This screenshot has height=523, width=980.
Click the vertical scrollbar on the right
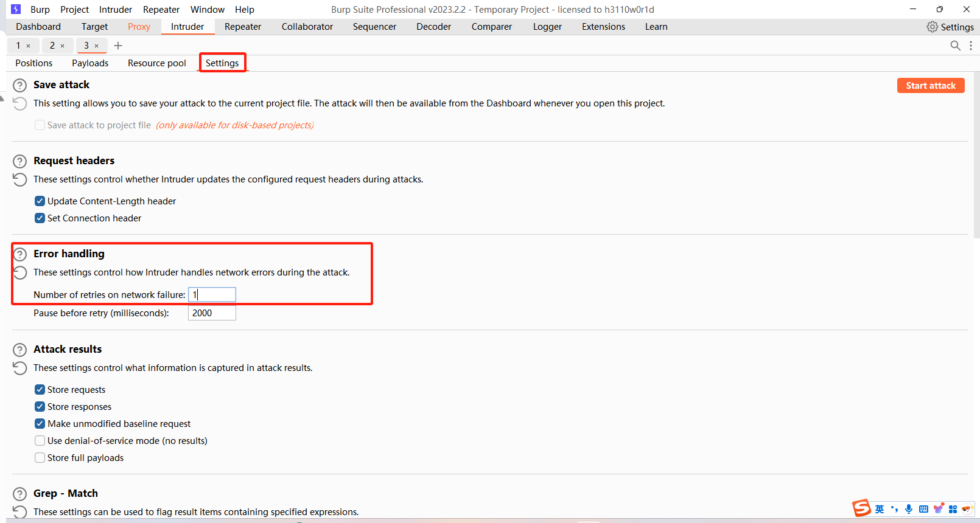(x=976, y=155)
